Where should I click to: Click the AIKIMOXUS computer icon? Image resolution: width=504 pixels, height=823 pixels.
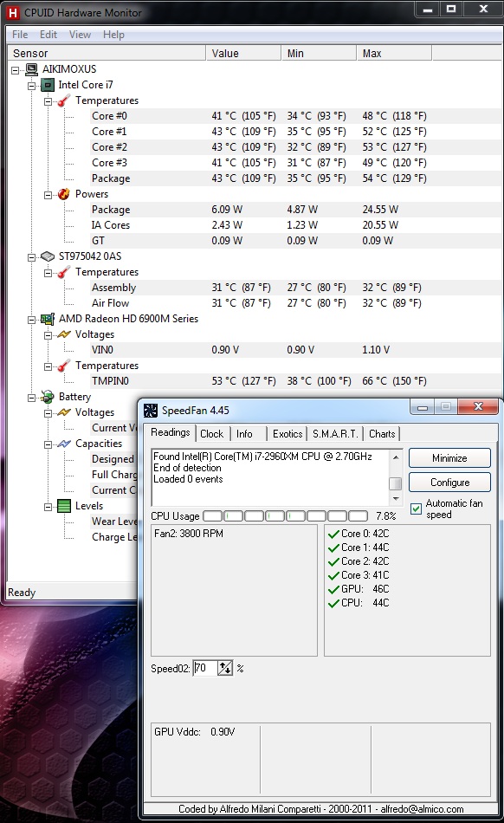coord(31,69)
